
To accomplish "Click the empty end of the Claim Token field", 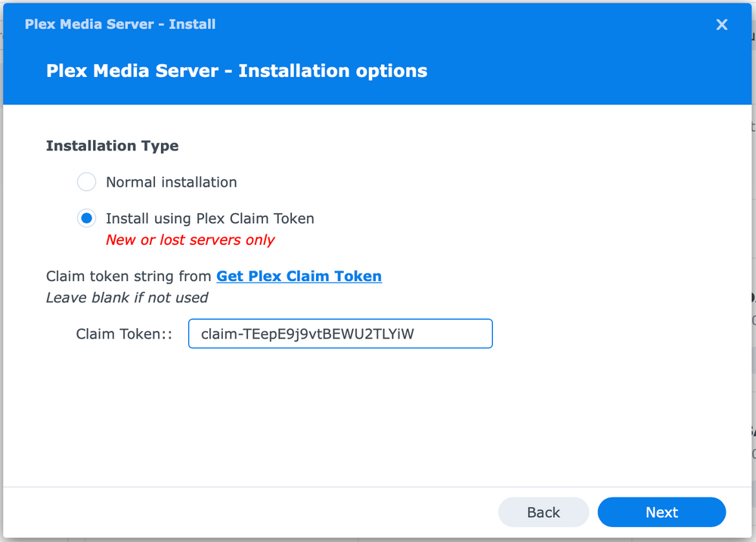I will coord(461,333).
